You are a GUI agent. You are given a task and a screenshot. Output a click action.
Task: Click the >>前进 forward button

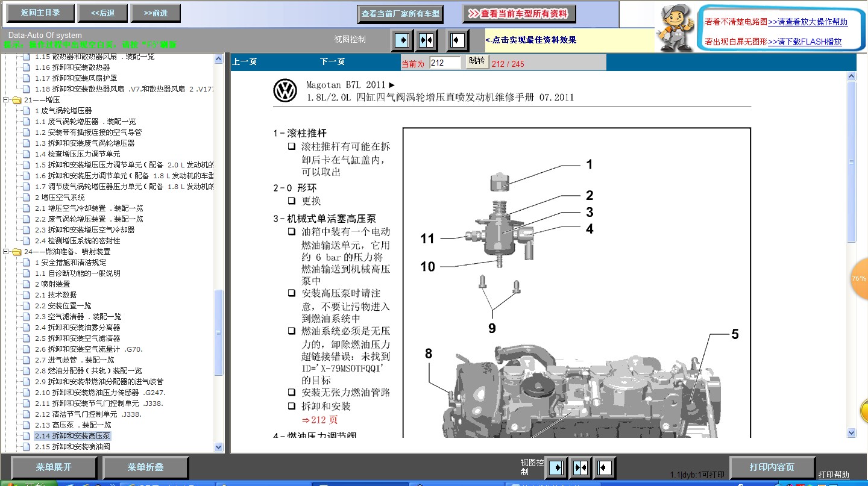(156, 13)
